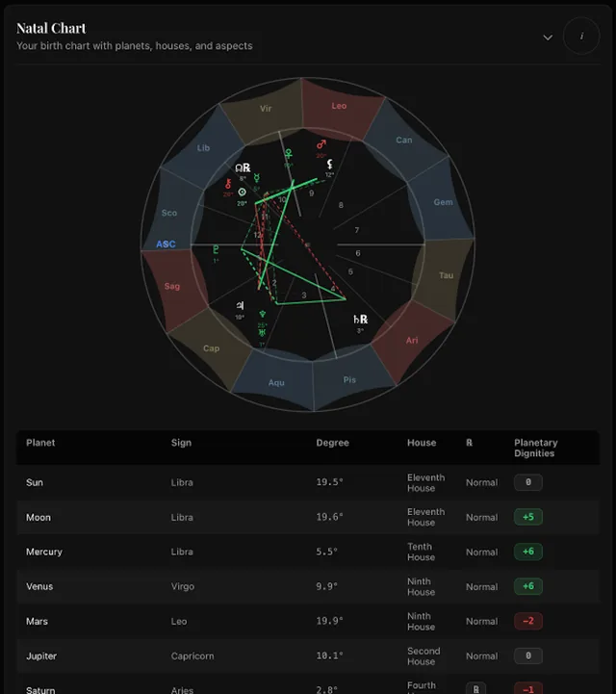This screenshot has height=694, width=616.
Task: Select the Jupiter row name
Action: [41, 655]
